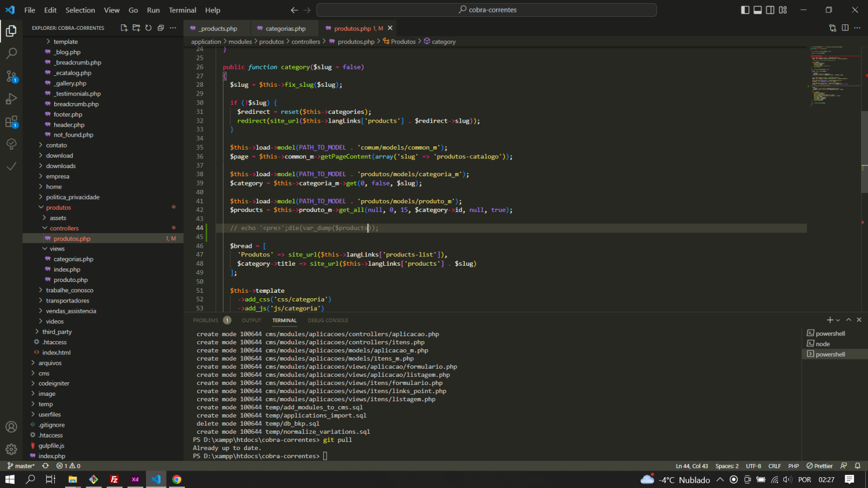
Task: Toggle the primary side bar visibility
Action: (x=745, y=10)
